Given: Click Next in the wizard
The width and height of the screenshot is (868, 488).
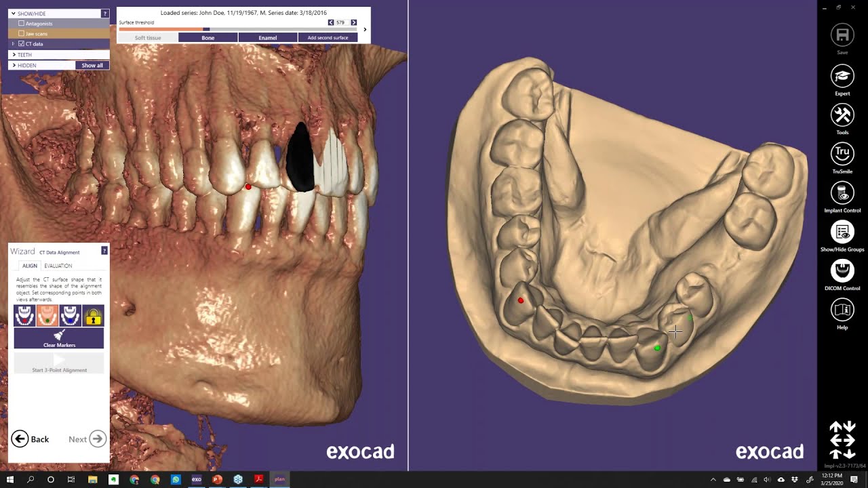Looking at the screenshot, I should 87,439.
